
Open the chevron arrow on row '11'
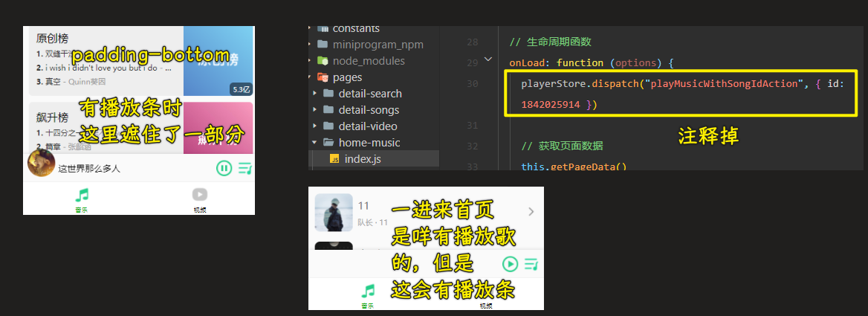coord(531,211)
